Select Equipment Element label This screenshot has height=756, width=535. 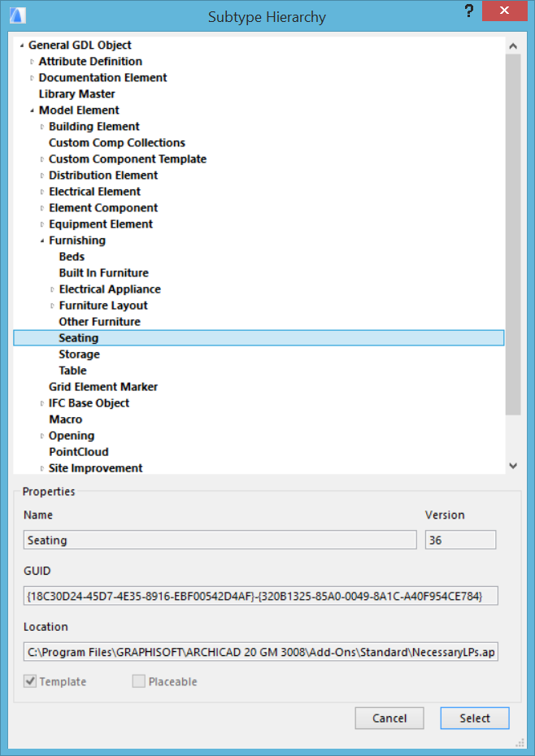[101, 224]
